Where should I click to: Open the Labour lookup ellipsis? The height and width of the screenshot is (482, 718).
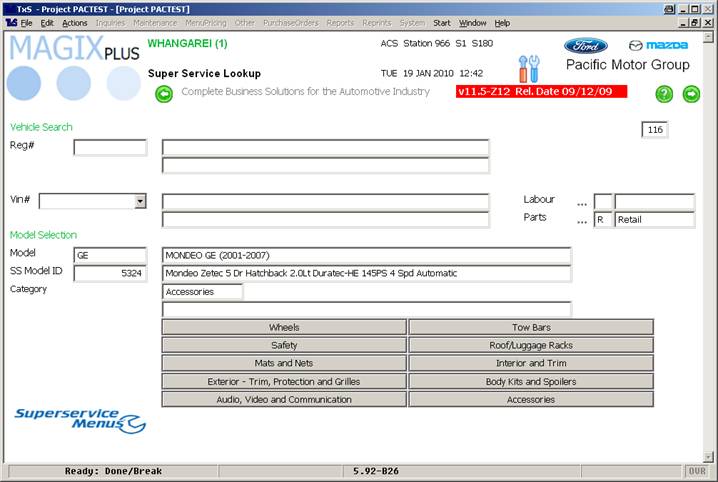click(581, 202)
